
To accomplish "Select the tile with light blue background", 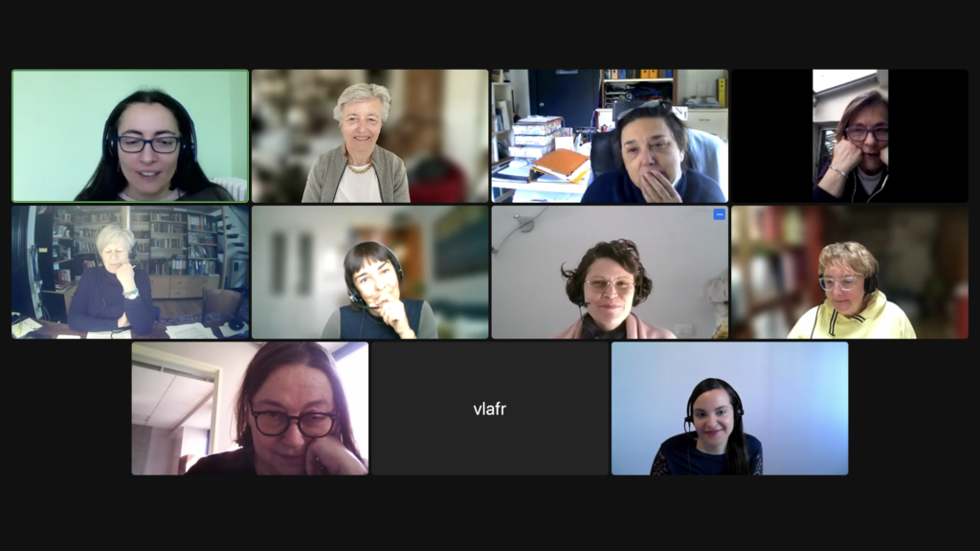I will point(730,408).
